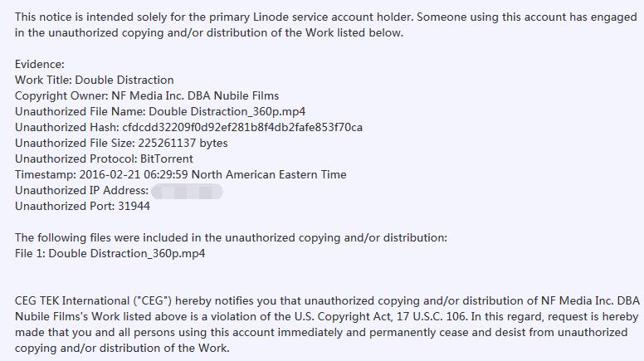Click the 'North American Eastern Time' text

[269, 174]
